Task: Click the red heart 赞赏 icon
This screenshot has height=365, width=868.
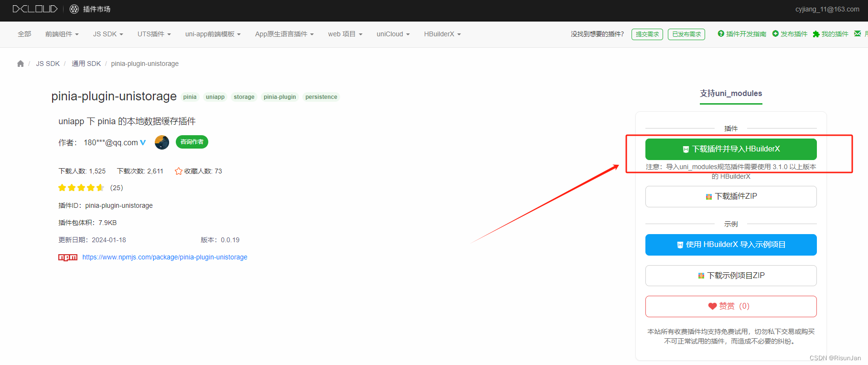Action: (x=712, y=306)
